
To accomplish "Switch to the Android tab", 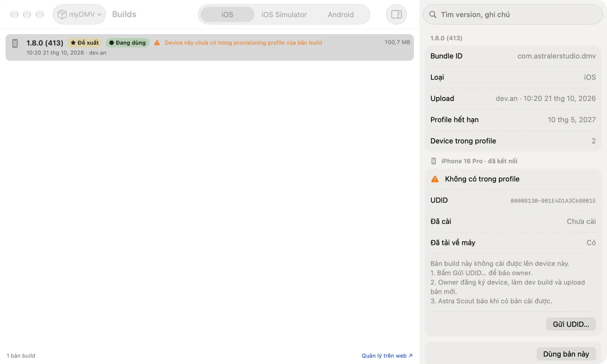I will click(341, 14).
